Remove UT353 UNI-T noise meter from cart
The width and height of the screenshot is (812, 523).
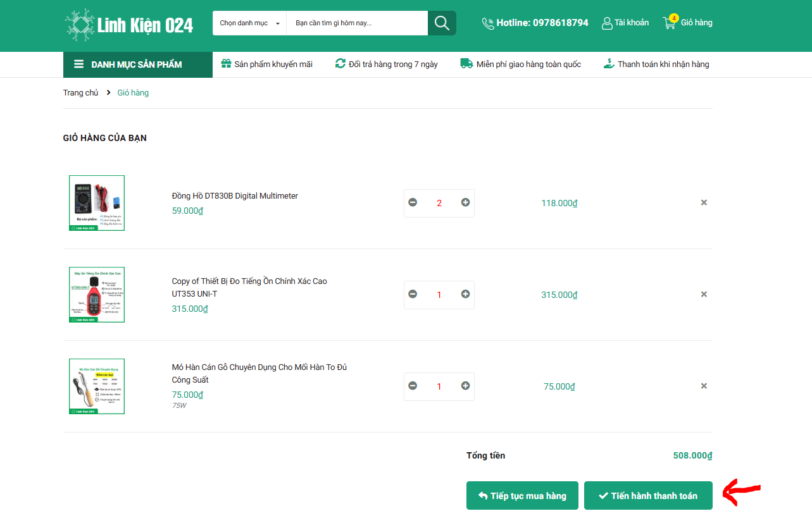[704, 294]
